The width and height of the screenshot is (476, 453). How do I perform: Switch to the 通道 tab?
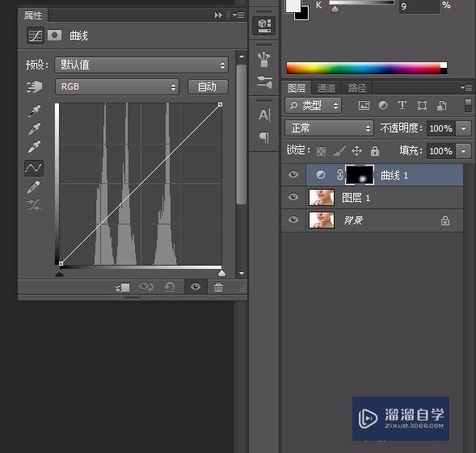[x=326, y=88]
